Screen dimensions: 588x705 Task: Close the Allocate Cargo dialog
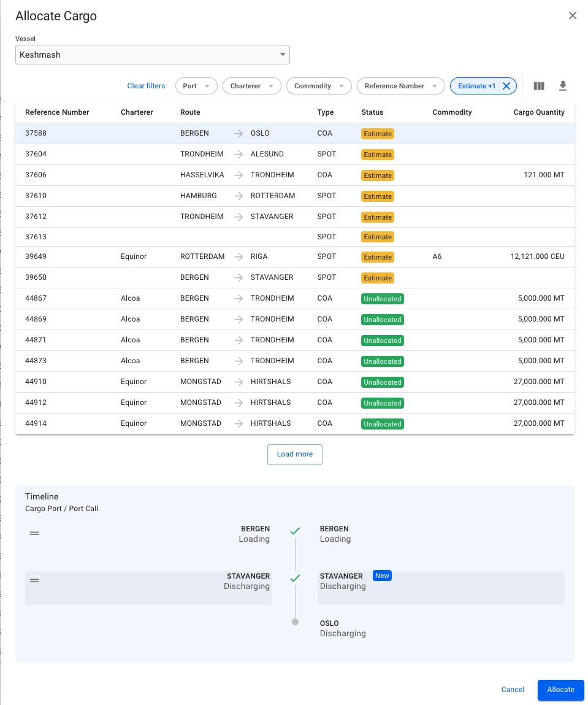tap(573, 16)
